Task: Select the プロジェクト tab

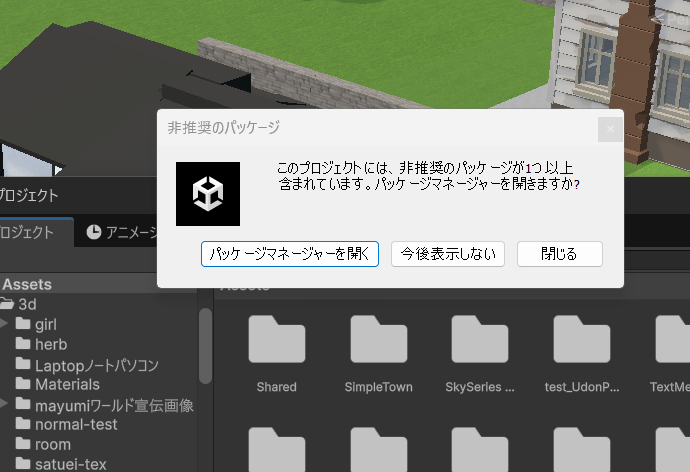Action: [x=28, y=232]
